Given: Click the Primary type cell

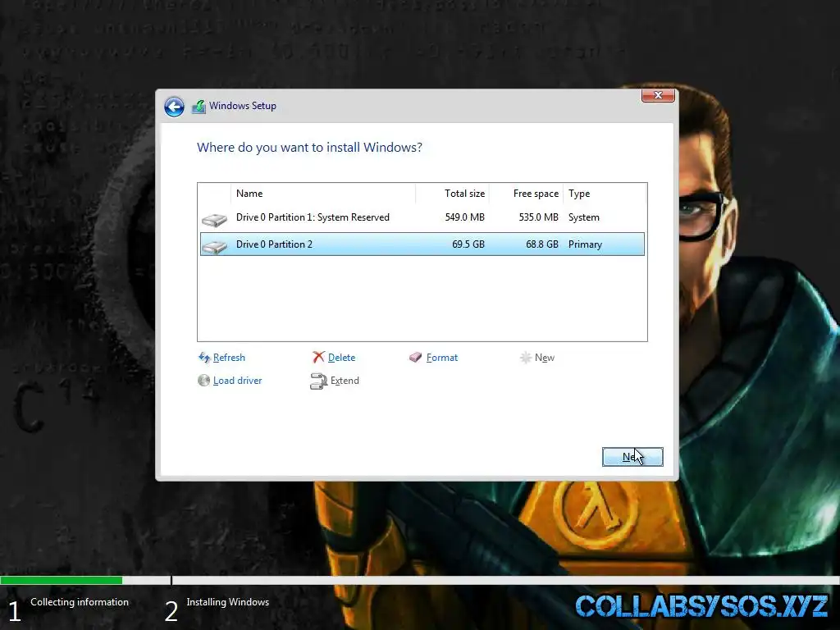Looking at the screenshot, I should pos(585,244).
